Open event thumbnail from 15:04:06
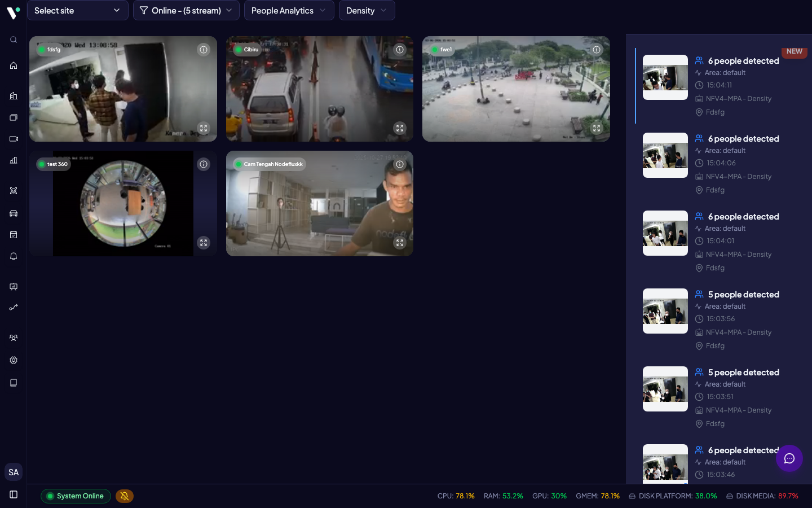Viewport: 812px width, 508px height. coord(665,155)
